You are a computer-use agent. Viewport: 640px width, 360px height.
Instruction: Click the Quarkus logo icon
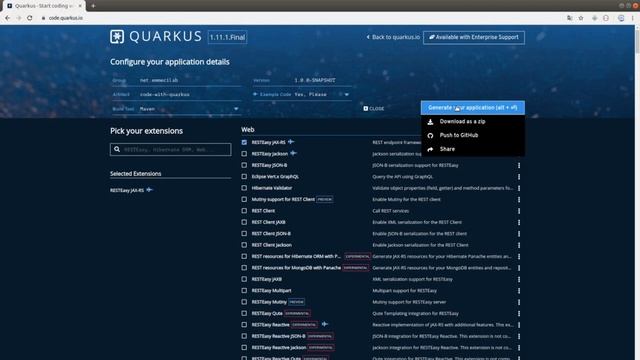pyautogui.click(x=117, y=37)
